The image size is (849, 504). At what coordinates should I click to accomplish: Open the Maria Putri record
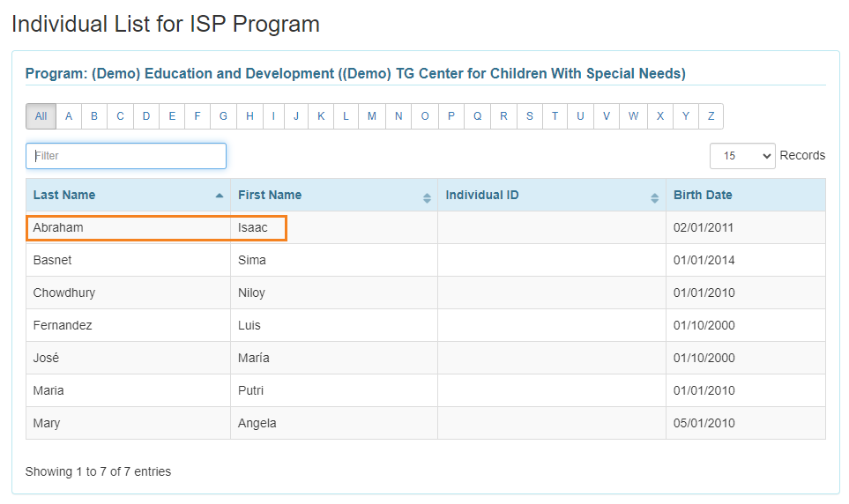[x=426, y=390]
